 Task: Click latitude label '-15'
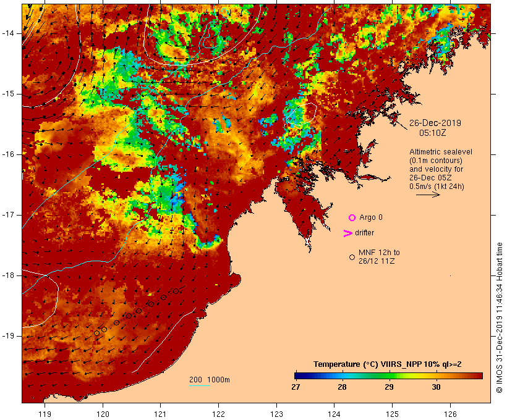(x=8, y=94)
